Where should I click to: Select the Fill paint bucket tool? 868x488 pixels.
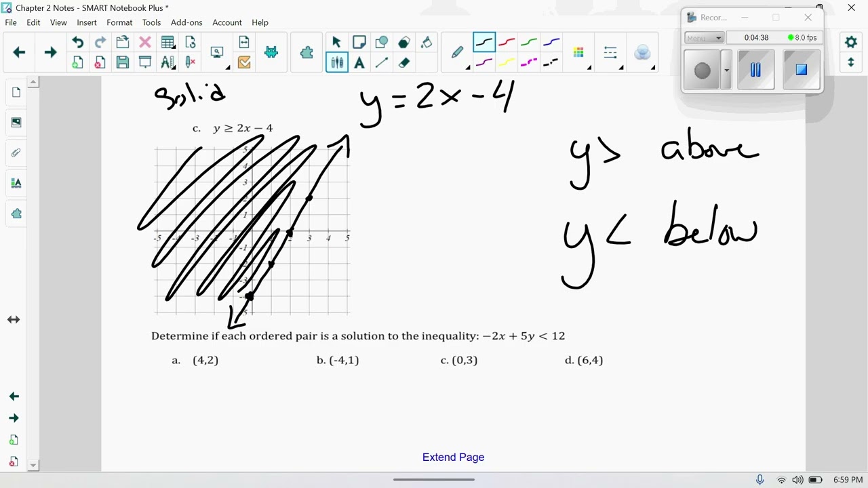point(427,43)
